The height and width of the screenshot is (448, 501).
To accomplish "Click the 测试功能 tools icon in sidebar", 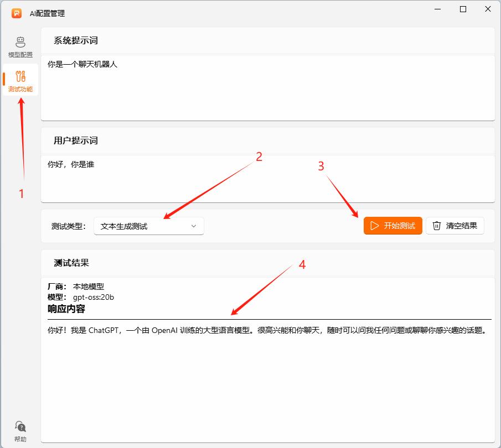I will click(20, 77).
